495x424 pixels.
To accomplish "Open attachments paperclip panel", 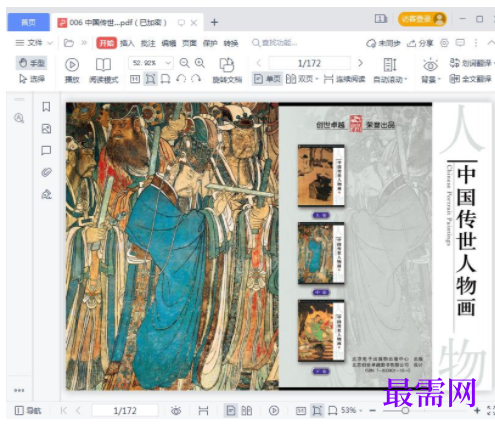I will pyautogui.click(x=46, y=172).
